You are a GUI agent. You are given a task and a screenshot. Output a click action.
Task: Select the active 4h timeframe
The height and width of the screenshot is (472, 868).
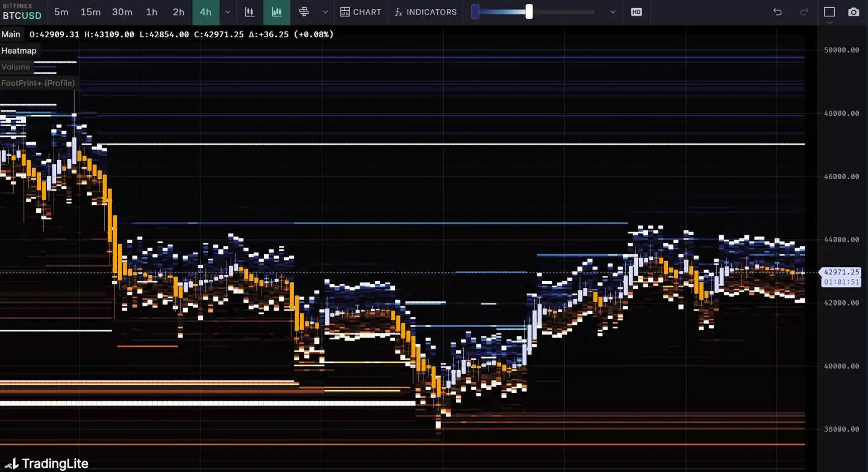tap(205, 12)
